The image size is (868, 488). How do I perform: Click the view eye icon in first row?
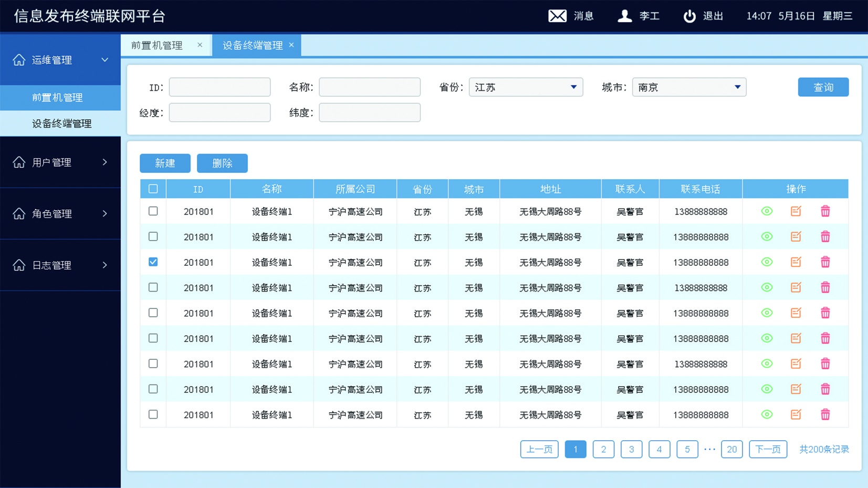[767, 211]
